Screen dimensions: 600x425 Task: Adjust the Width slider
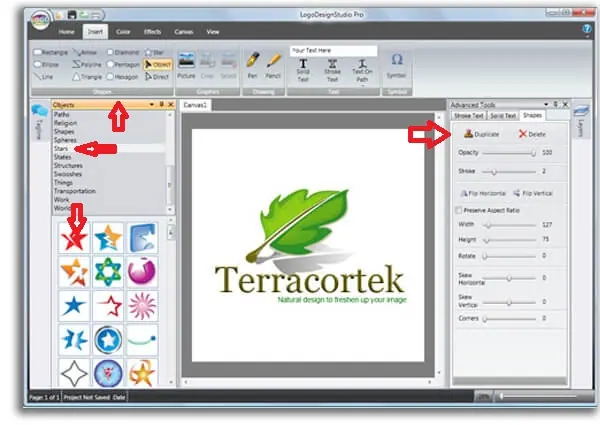click(x=509, y=225)
